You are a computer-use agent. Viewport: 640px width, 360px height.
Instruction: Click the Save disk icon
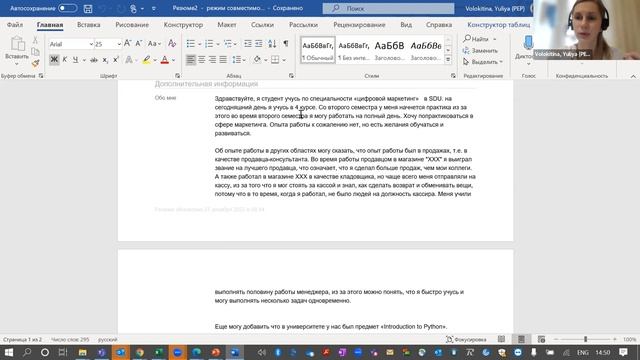[x=88, y=8]
